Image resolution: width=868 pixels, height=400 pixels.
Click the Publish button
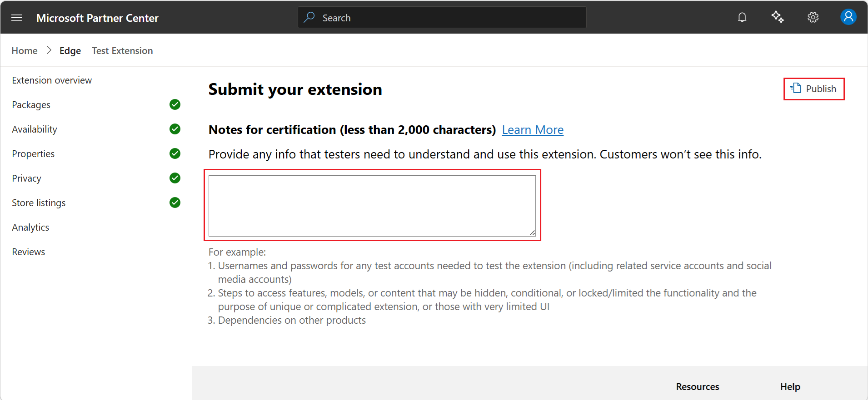(x=814, y=89)
